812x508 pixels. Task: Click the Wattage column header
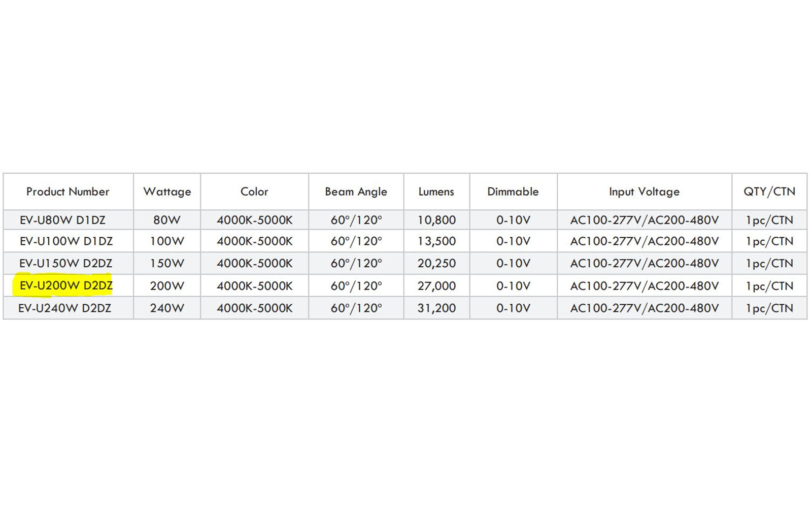pyautogui.click(x=167, y=192)
